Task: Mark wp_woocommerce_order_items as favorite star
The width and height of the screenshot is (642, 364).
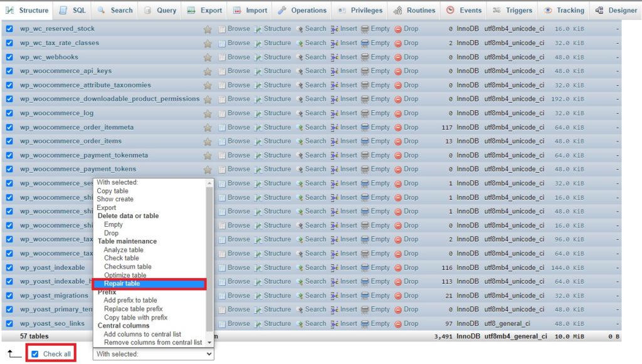Action: (x=208, y=142)
